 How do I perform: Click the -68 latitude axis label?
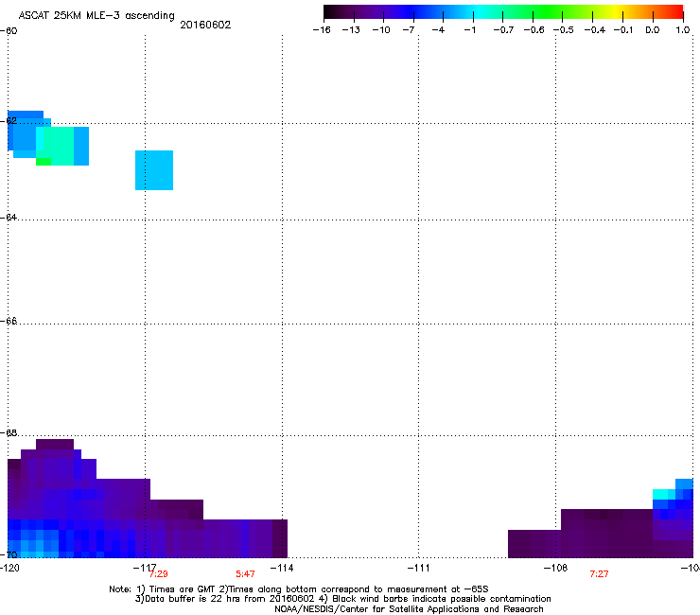9,432
